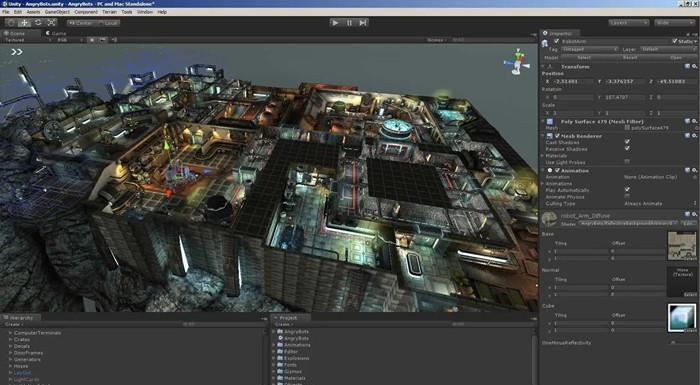Select the Hand tool in the toolbar
The height and width of the screenshot is (385, 700).
tap(11, 22)
